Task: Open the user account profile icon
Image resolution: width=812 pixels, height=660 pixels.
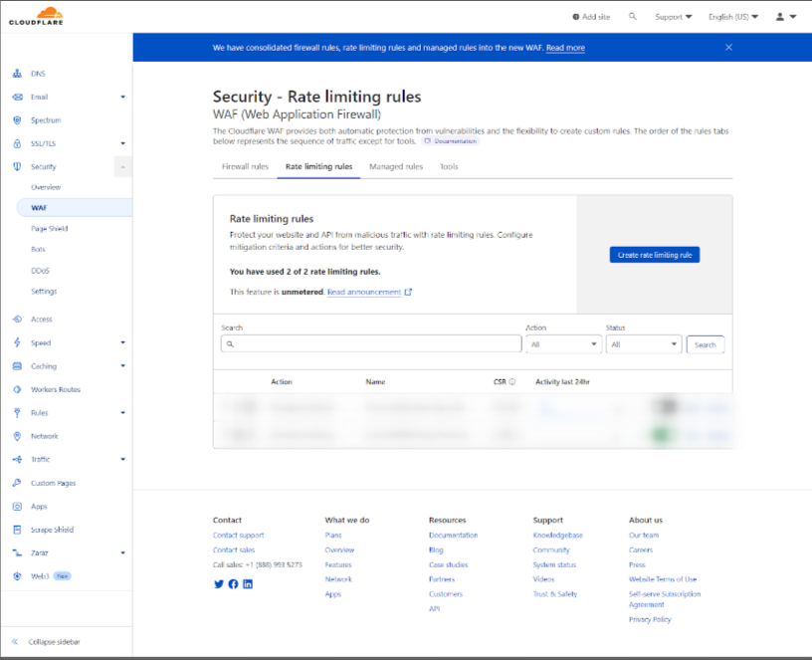Action: coord(780,17)
